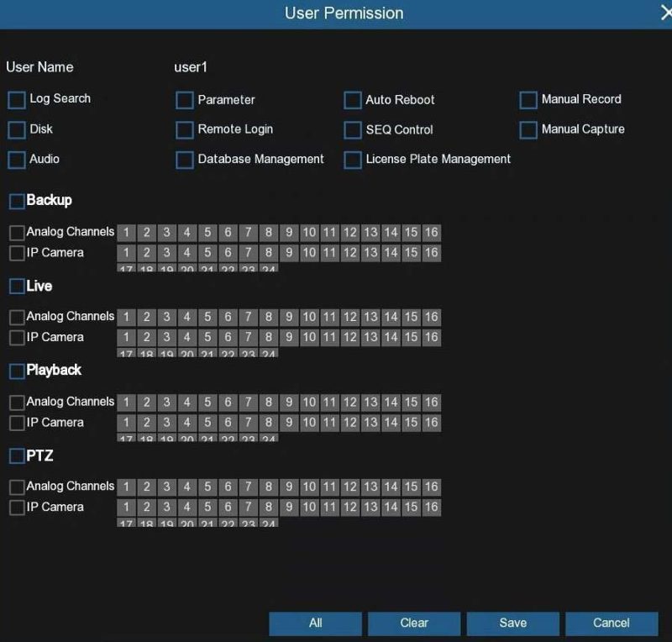
Task: Check the PTZ permission
Action: (x=15, y=455)
